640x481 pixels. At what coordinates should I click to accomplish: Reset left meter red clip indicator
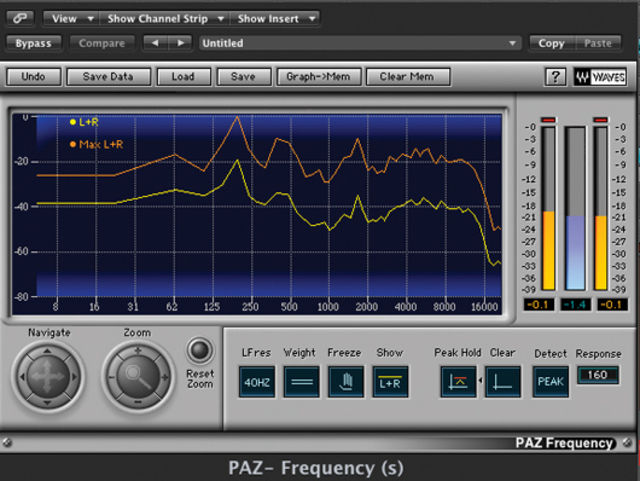click(548, 120)
